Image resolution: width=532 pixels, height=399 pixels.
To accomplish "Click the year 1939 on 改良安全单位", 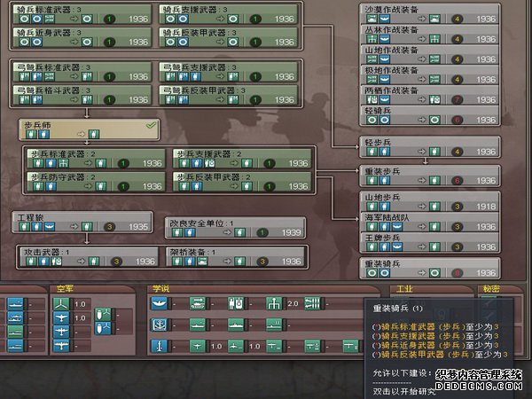I will point(292,232).
